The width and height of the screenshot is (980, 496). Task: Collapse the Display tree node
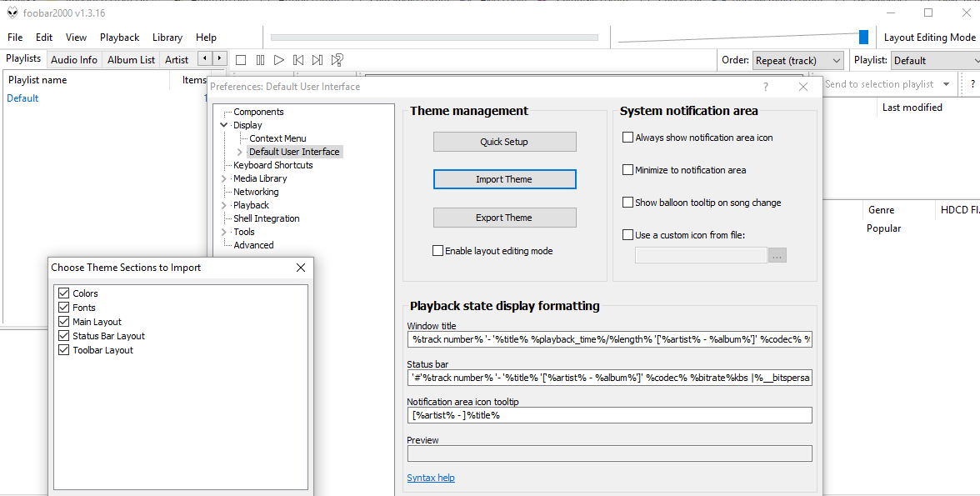tap(223, 125)
